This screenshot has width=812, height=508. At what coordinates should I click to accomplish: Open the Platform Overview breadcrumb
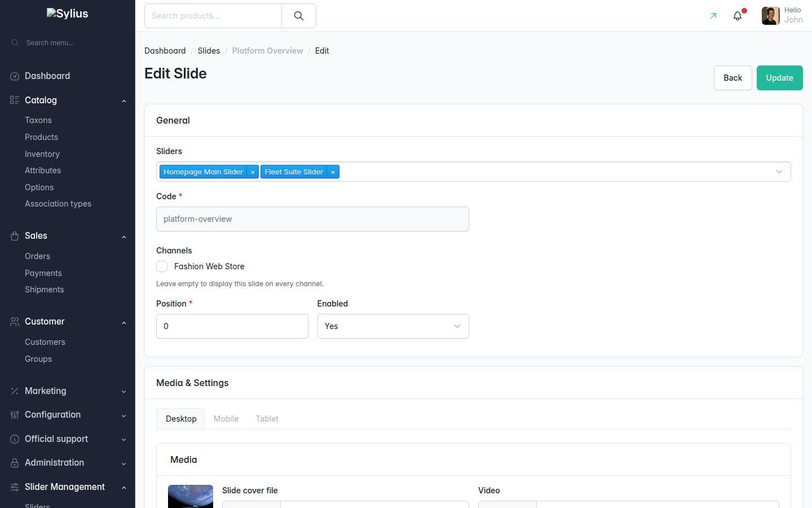(x=267, y=51)
